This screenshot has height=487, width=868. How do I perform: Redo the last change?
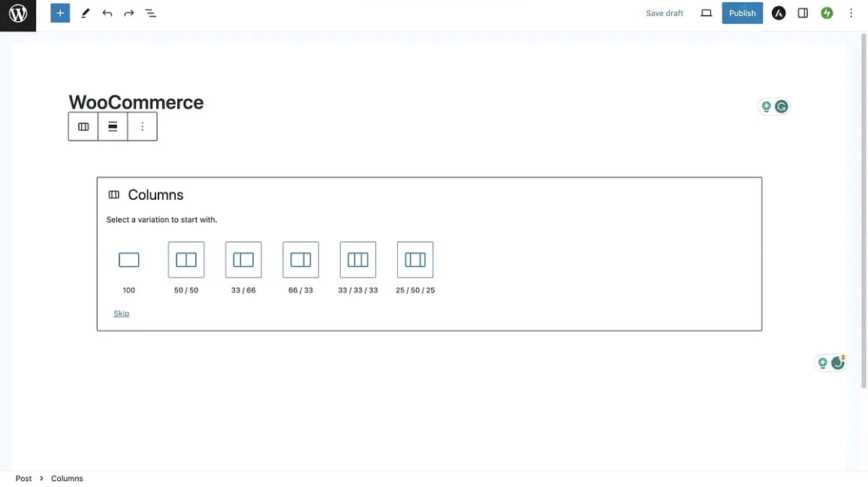point(129,14)
